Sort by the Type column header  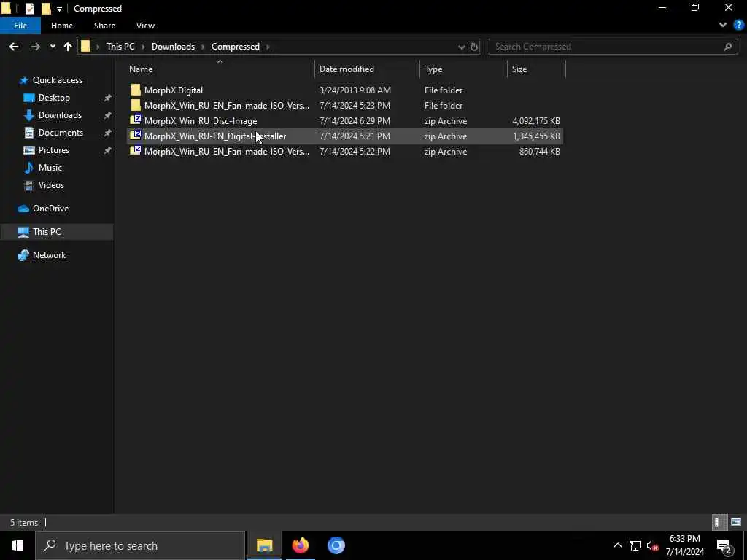[x=433, y=69]
